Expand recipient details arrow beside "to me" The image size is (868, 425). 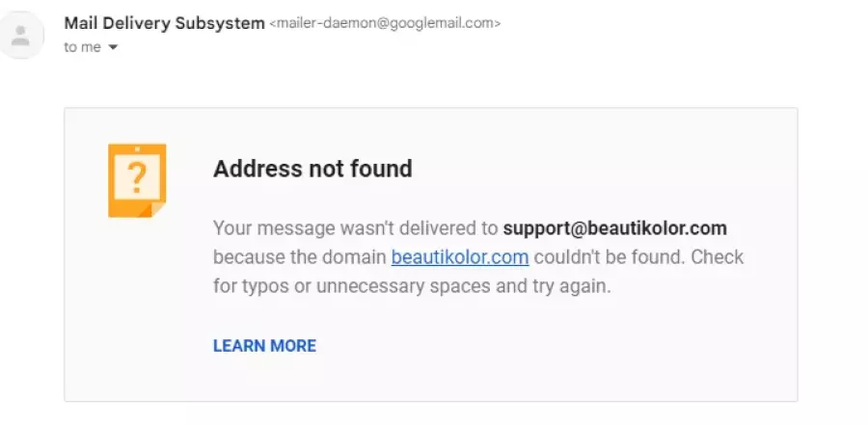tap(113, 47)
